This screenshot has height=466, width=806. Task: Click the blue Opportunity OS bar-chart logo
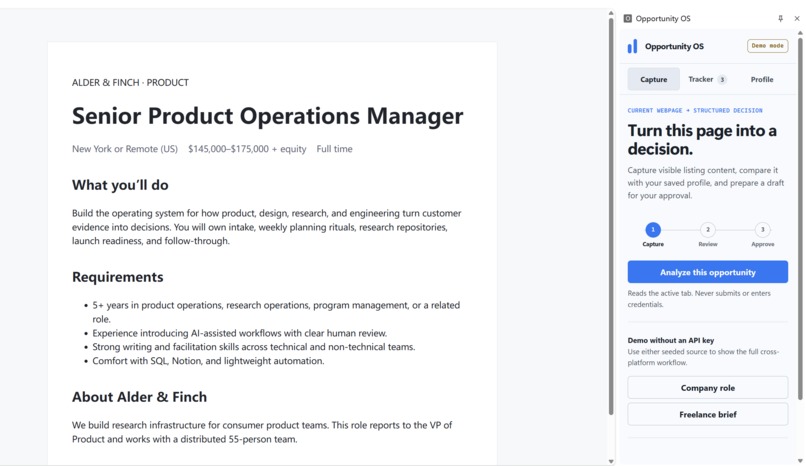pyautogui.click(x=632, y=46)
